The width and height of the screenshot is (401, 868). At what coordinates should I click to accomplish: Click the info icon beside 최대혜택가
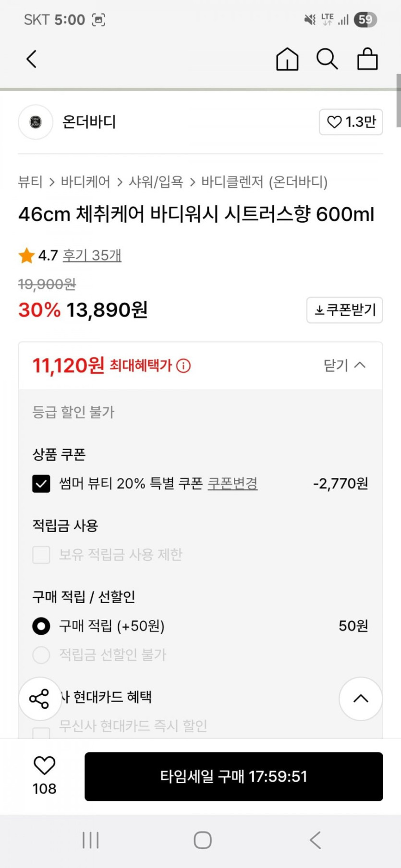pyautogui.click(x=183, y=366)
